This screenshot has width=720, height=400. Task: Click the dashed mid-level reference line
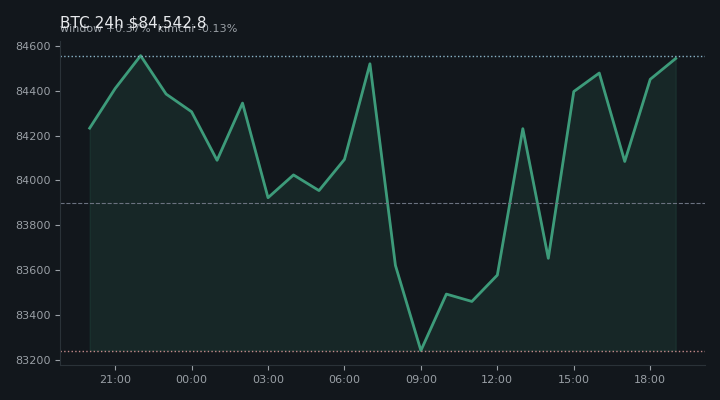point(383,203)
